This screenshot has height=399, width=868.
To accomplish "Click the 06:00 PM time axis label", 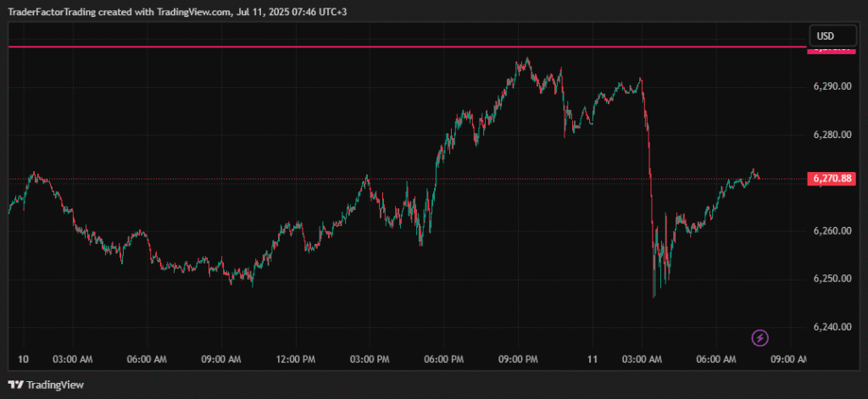I will point(443,359).
